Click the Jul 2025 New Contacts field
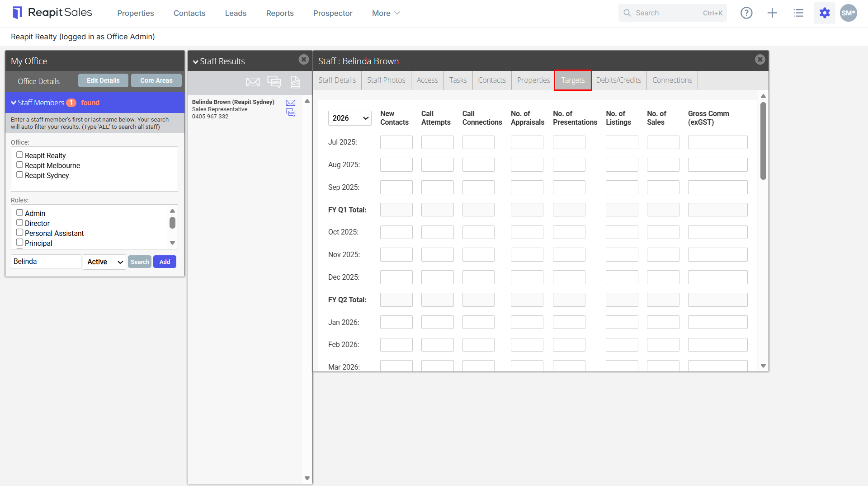Screen dimensions: 868x488 [396, 142]
